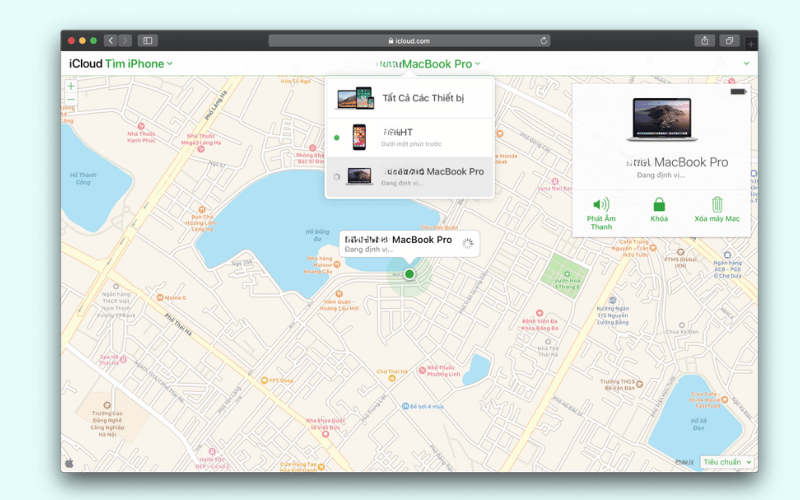The image size is (800, 500).
Task: Click the all devices thumbnail image
Action: pyautogui.click(x=356, y=98)
